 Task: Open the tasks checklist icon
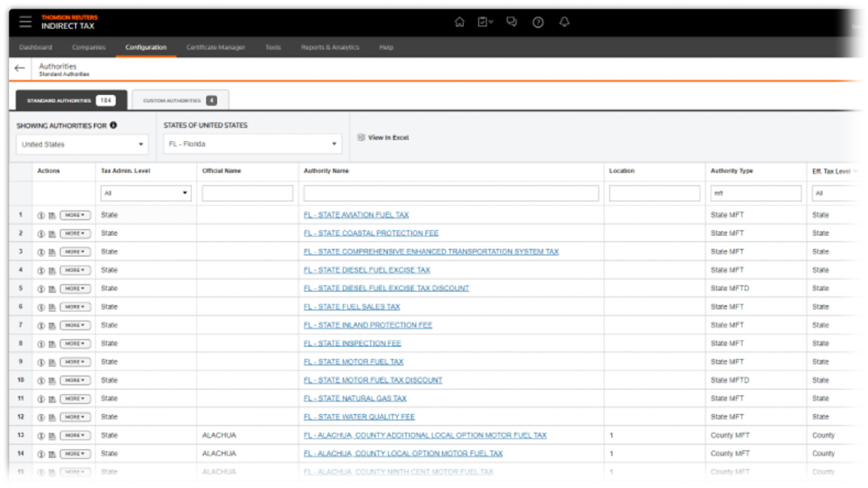(x=484, y=22)
